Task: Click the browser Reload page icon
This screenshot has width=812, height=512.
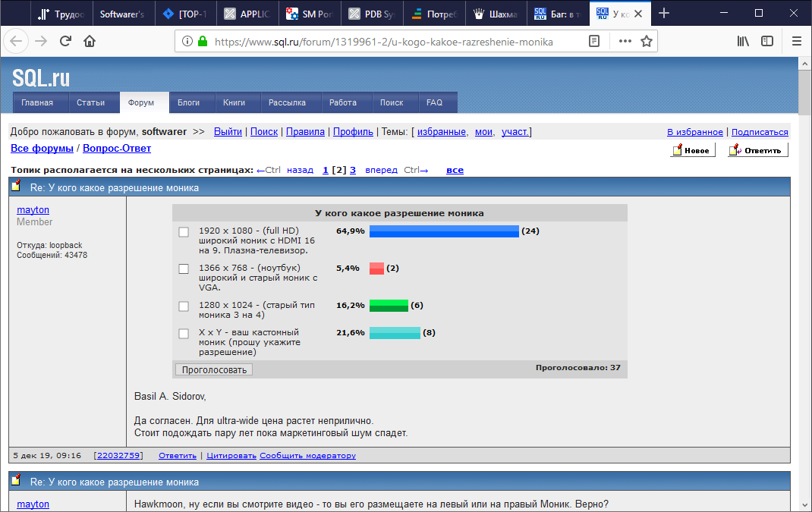Action: tap(65, 41)
